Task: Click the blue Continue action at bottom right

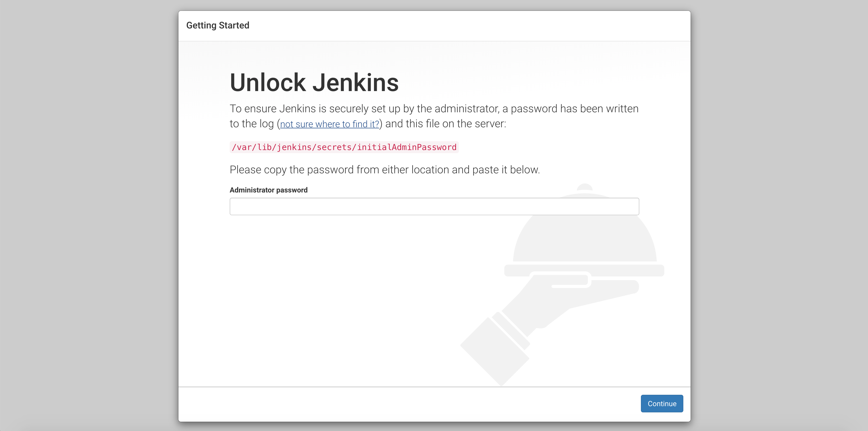Action: [x=661, y=403]
